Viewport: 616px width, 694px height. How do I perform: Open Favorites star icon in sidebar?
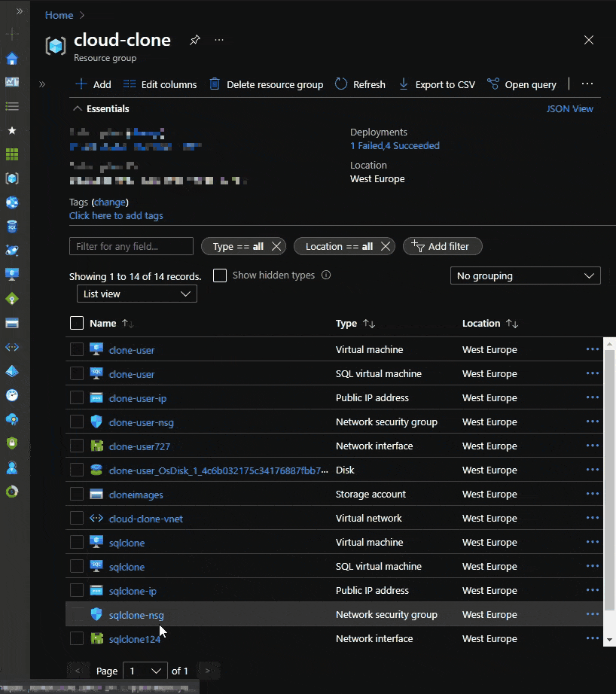pyautogui.click(x=12, y=130)
